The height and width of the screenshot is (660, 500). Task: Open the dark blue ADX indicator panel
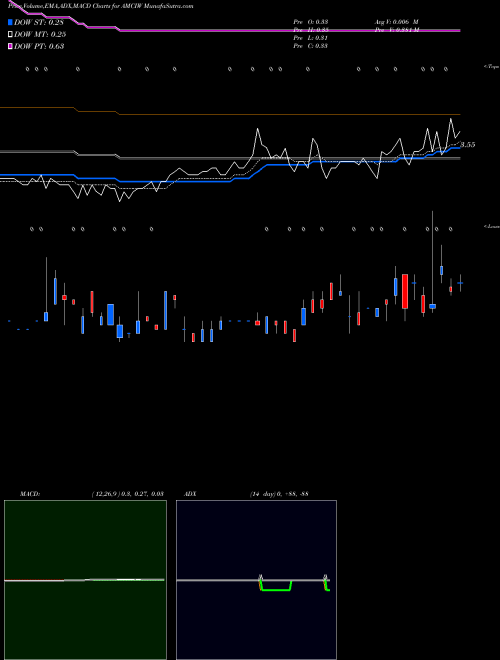coord(256,580)
